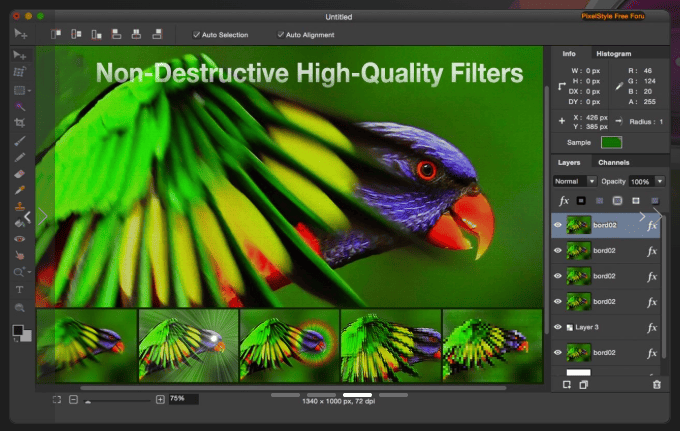Open fx effects for Layer 3

tap(652, 328)
